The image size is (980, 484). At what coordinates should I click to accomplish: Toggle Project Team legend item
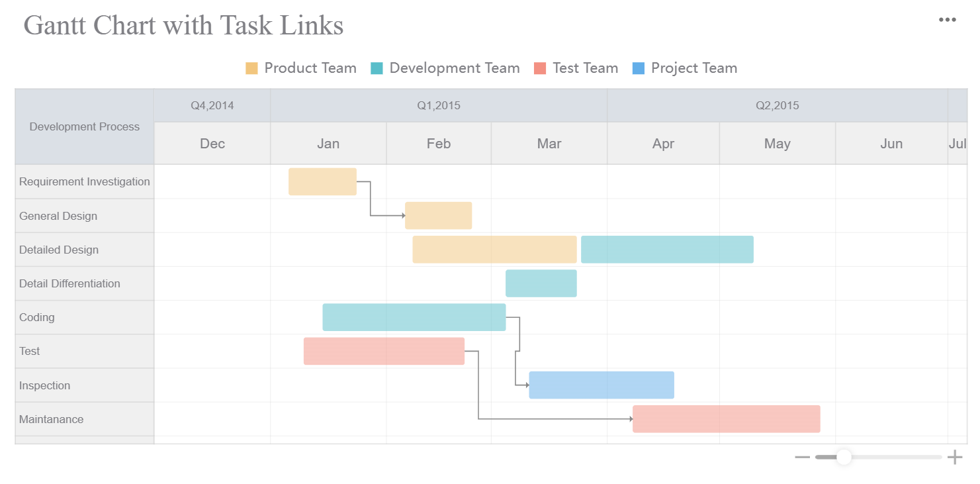(x=685, y=68)
